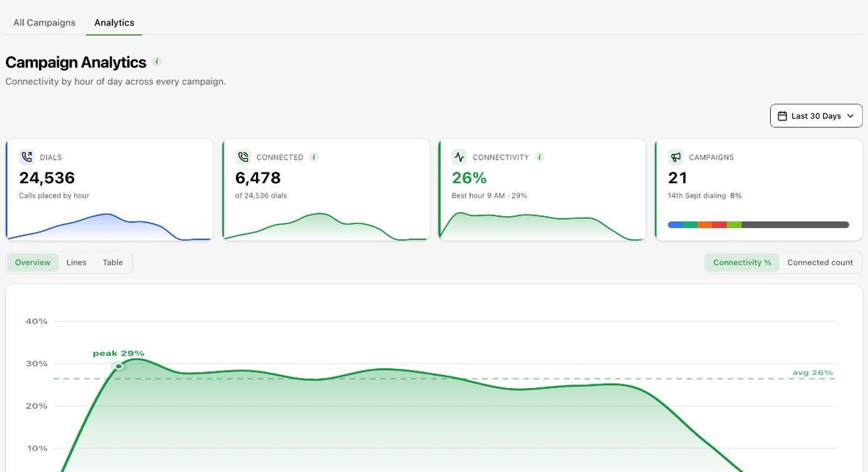The image size is (868, 472).
Task: Click the Dials card sparkline chart
Action: [x=110, y=226]
